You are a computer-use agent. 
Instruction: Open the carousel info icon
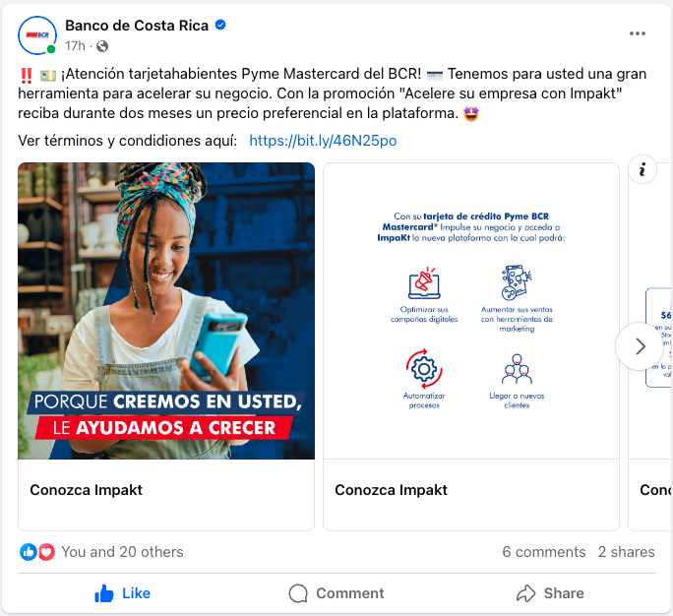[x=642, y=169]
